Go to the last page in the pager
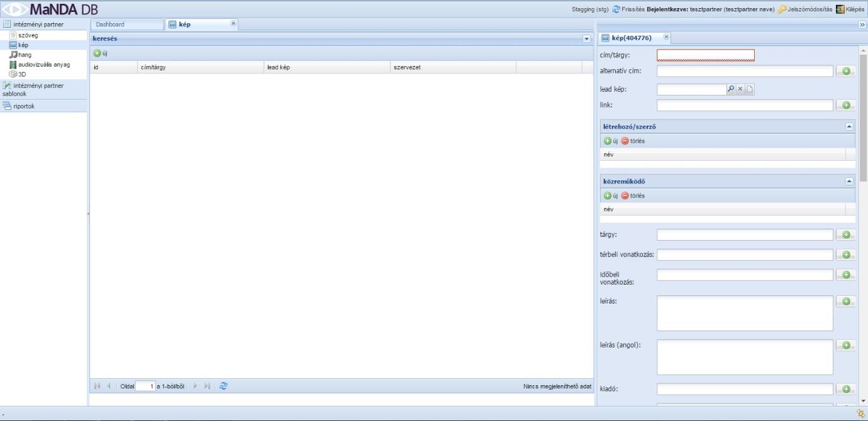The height and width of the screenshot is (421, 868). (207, 386)
